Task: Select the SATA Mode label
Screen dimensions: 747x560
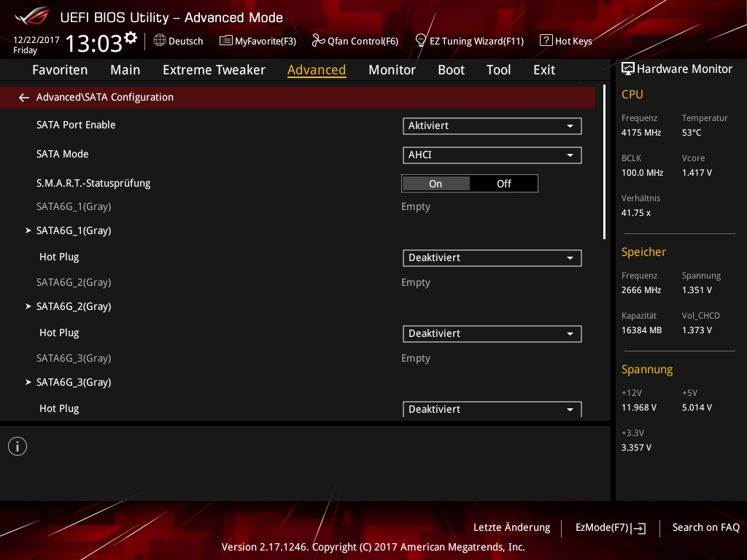Action: click(x=63, y=154)
